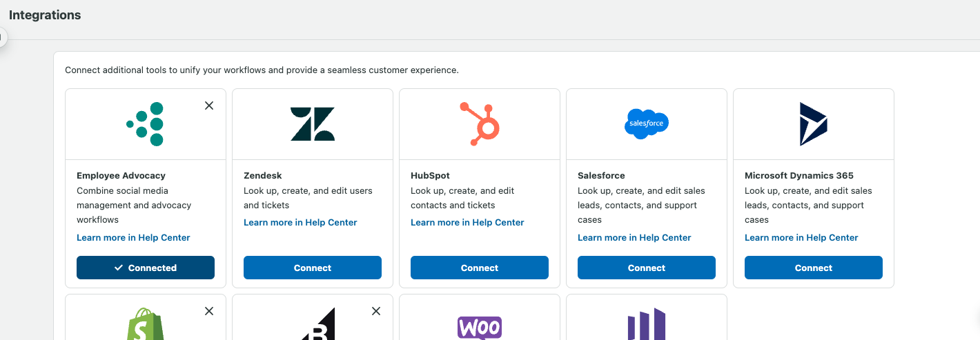Screen dimensions: 980x340
Task: Click the BigCommerce logo icon
Action: [x=318, y=326]
